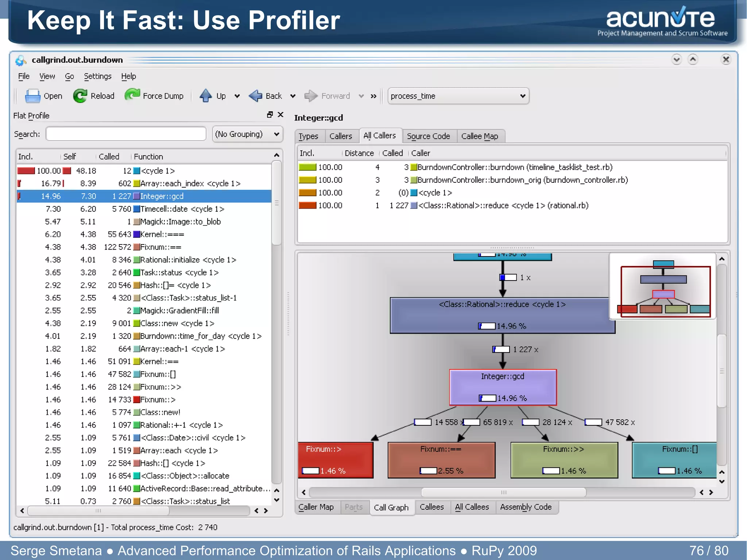This screenshot has height=560, width=747.
Task: Open the Settings menu
Action: tap(97, 76)
